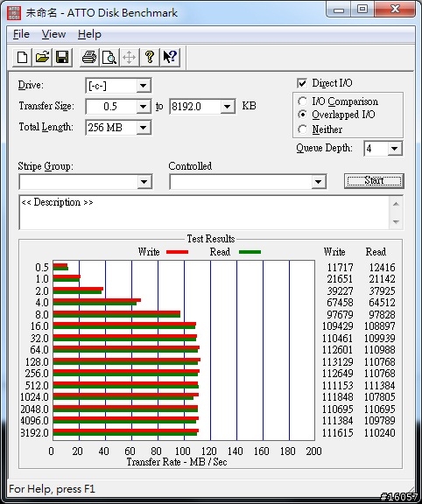Expand the Stripe Group dropdown
This screenshot has width=422, height=504.
pyautogui.click(x=144, y=182)
